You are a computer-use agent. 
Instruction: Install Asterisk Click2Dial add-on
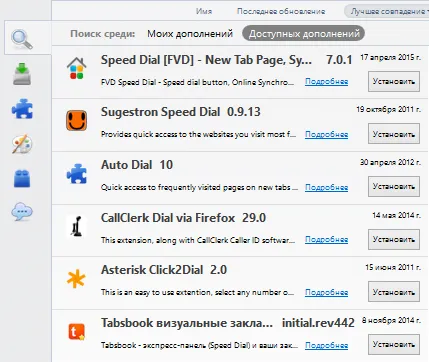point(394,292)
